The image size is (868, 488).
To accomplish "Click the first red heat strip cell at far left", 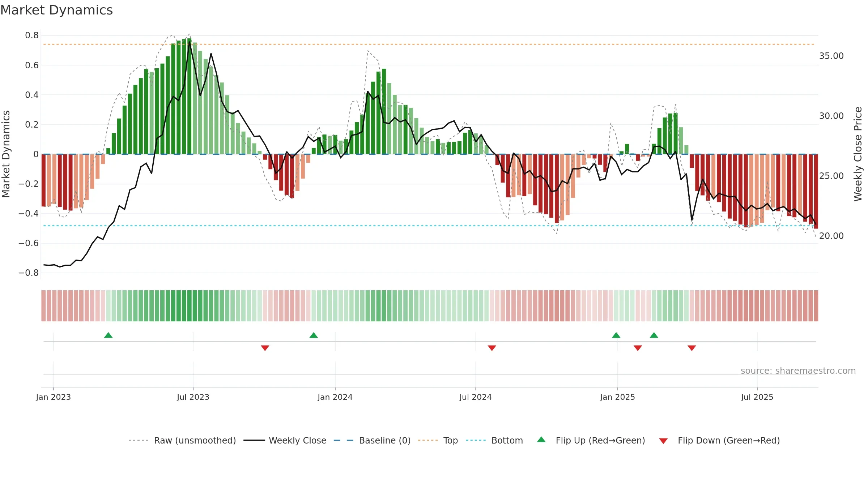I will click(43, 306).
